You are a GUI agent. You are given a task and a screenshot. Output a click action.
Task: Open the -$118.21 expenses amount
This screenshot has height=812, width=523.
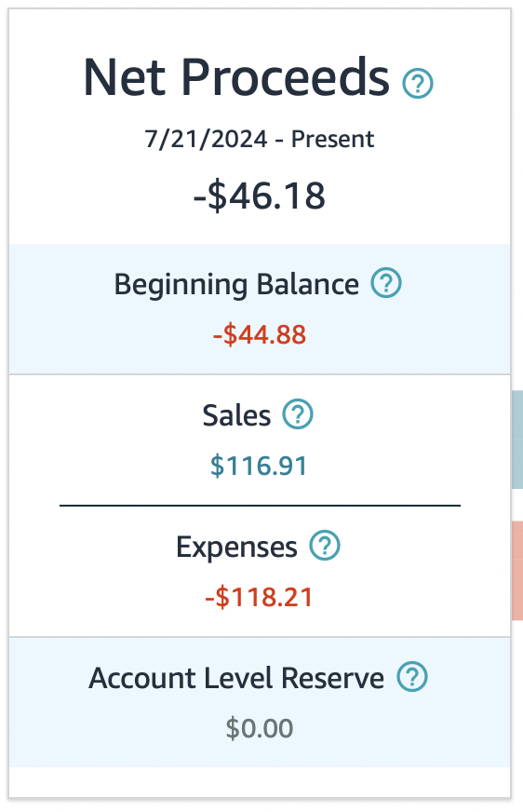coord(259,597)
